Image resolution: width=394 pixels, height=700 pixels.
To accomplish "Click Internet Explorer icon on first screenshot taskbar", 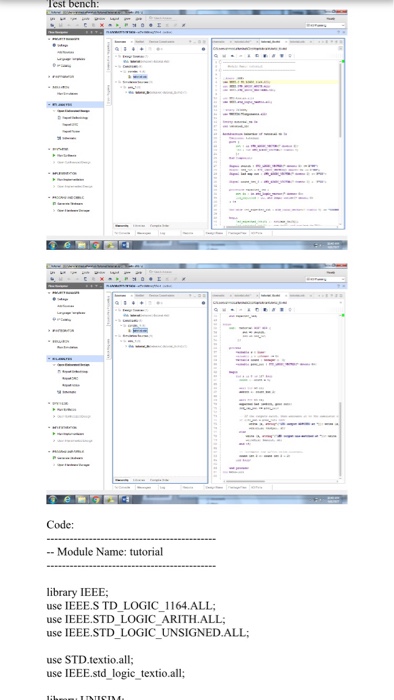I will click(x=67, y=245).
